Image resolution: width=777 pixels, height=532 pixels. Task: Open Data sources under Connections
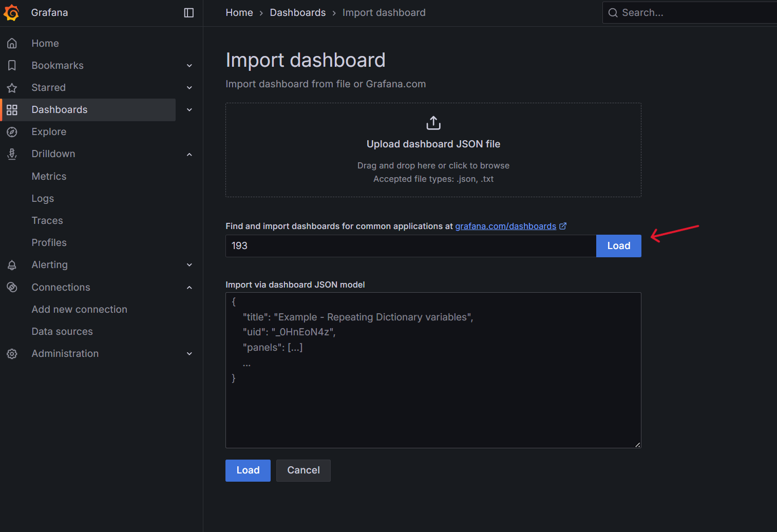(62, 332)
